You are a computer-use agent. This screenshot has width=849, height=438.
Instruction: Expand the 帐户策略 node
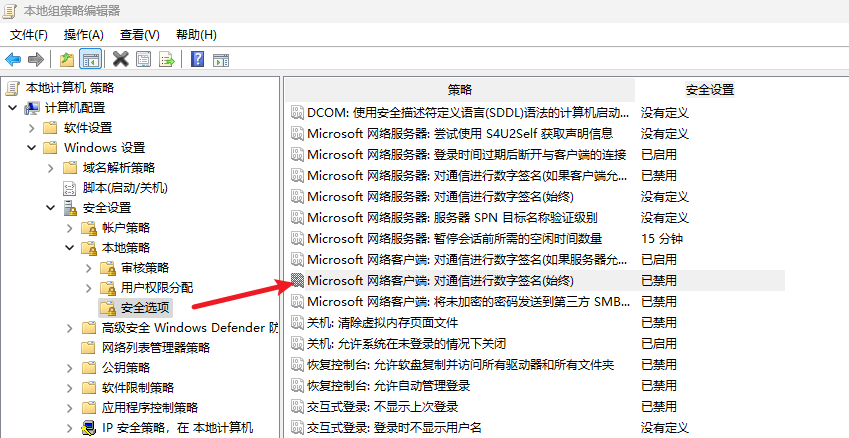click(69, 228)
